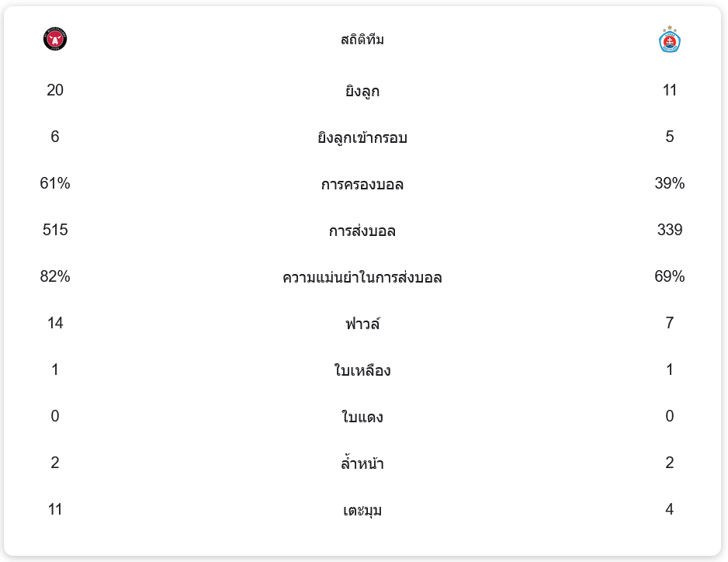This screenshot has height=562, width=728.
Task: Click the การส่งบอล passes label
Action: (x=362, y=231)
